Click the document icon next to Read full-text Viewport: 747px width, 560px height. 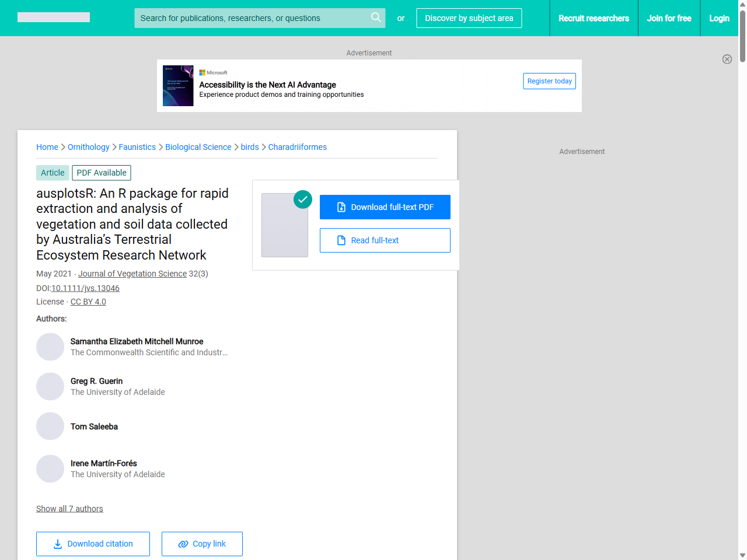(x=340, y=240)
